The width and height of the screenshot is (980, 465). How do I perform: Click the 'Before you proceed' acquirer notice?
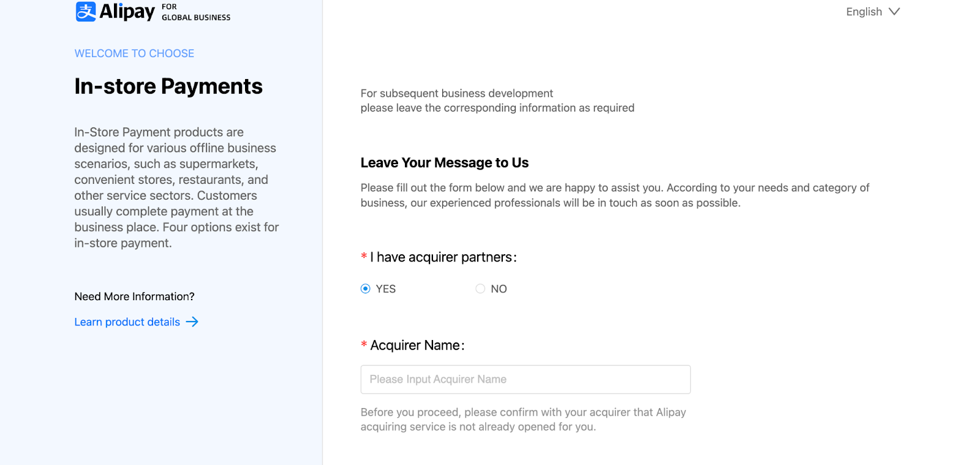tap(524, 420)
